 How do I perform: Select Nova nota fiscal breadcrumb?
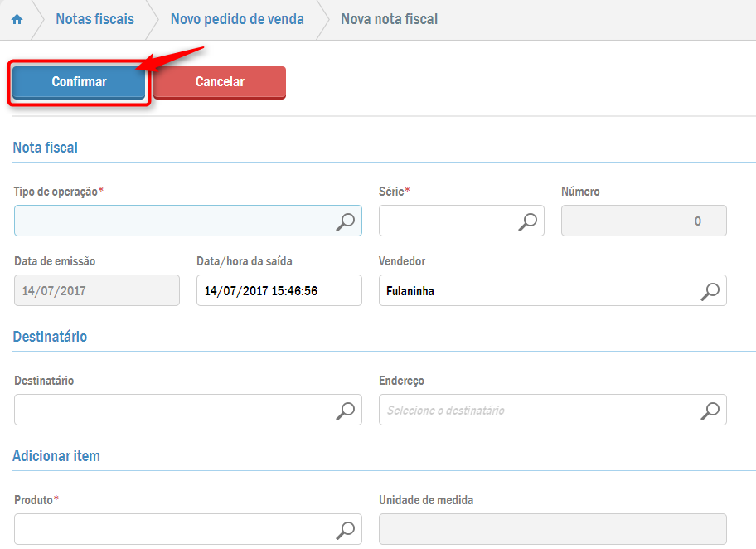tap(389, 19)
